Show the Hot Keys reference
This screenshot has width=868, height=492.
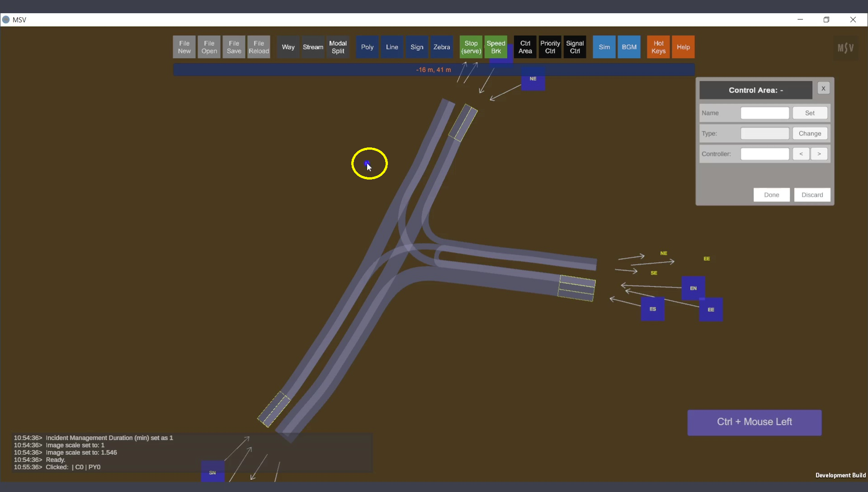(658, 47)
